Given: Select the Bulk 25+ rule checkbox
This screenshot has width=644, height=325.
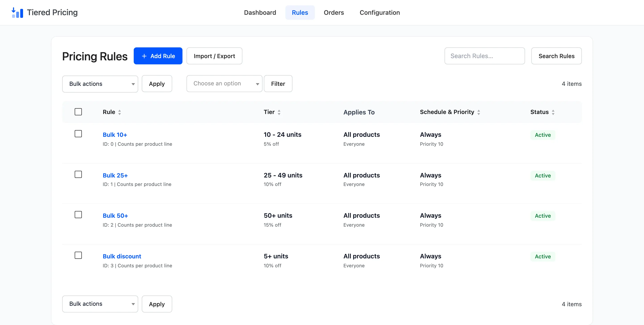Looking at the screenshot, I should tap(78, 174).
